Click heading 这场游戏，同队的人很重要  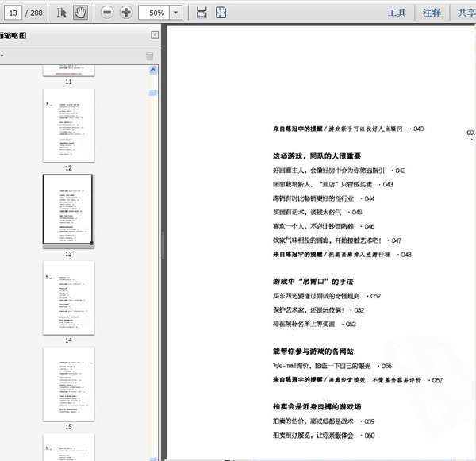317,156
